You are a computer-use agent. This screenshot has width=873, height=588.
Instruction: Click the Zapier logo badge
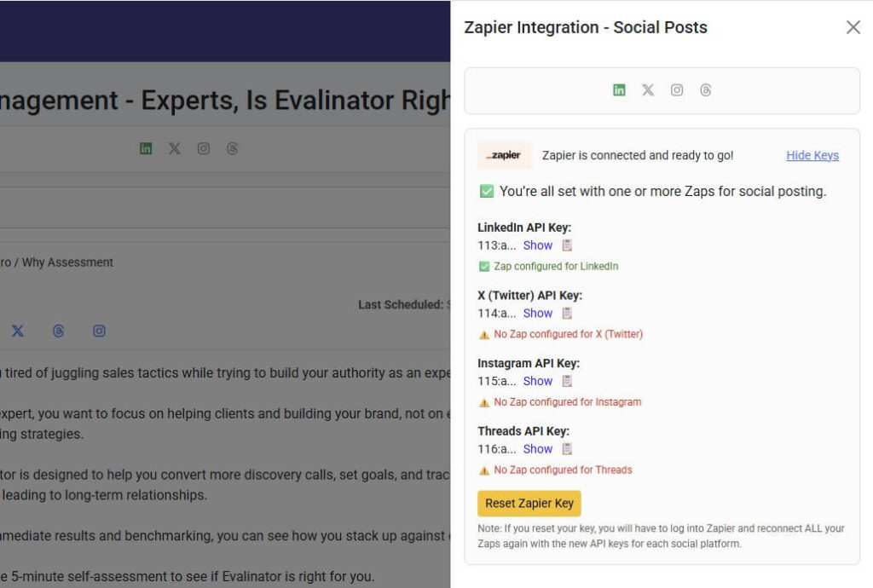coord(504,155)
